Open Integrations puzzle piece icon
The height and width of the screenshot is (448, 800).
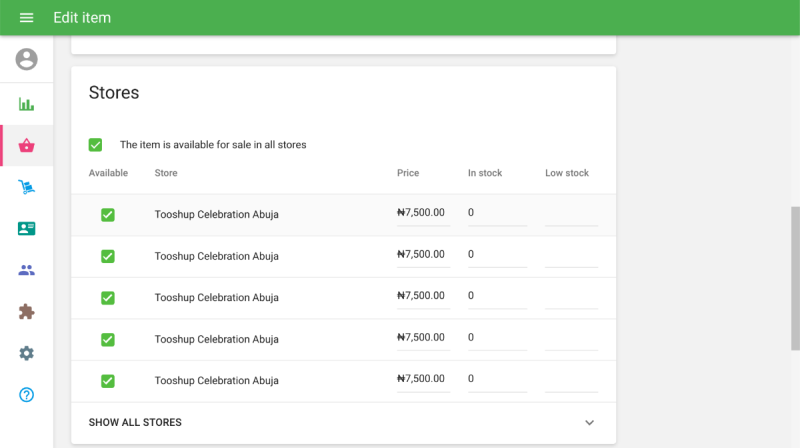click(x=27, y=312)
